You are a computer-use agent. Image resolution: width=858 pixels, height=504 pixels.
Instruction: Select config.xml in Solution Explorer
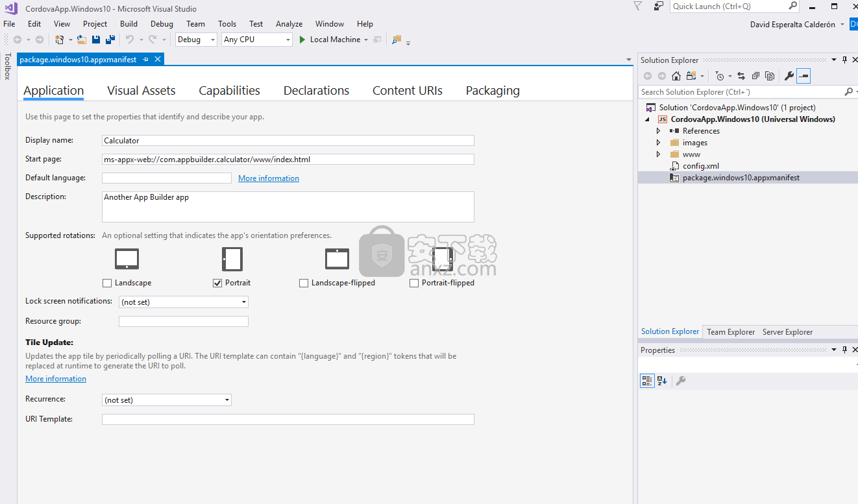(x=700, y=166)
